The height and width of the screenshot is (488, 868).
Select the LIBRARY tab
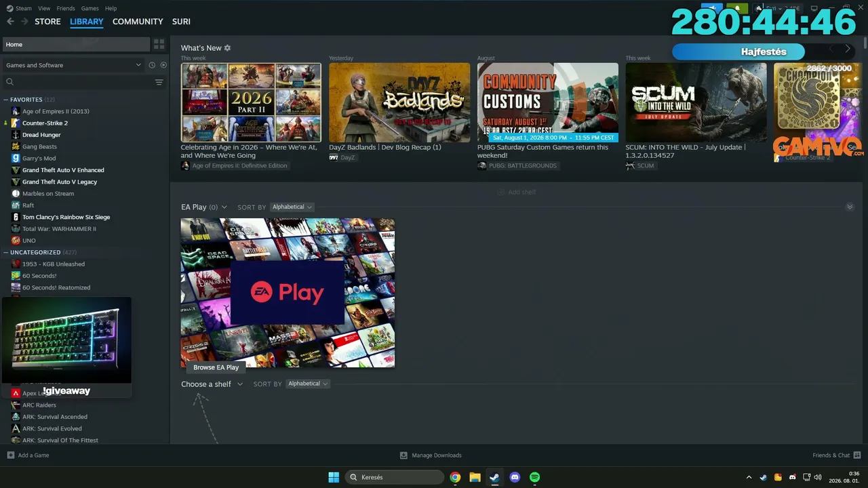pyautogui.click(x=87, y=22)
